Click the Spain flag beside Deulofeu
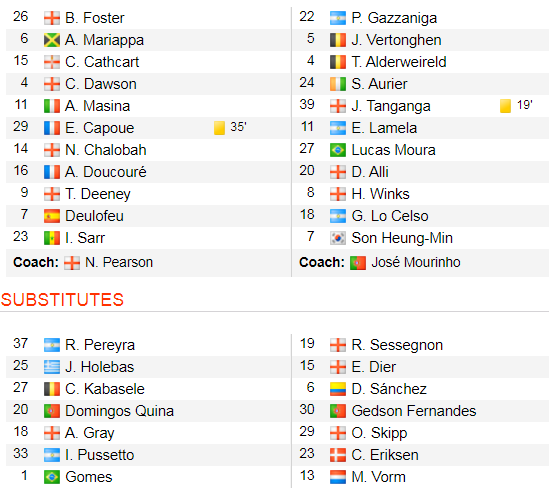The width and height of the screenshot is (549, 495). tap(52, 216)
